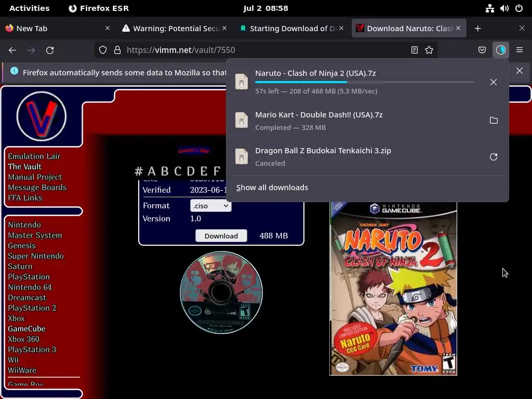Click the Naruto file archive icon
532x399 pixels.
click(x=242, y=82)
